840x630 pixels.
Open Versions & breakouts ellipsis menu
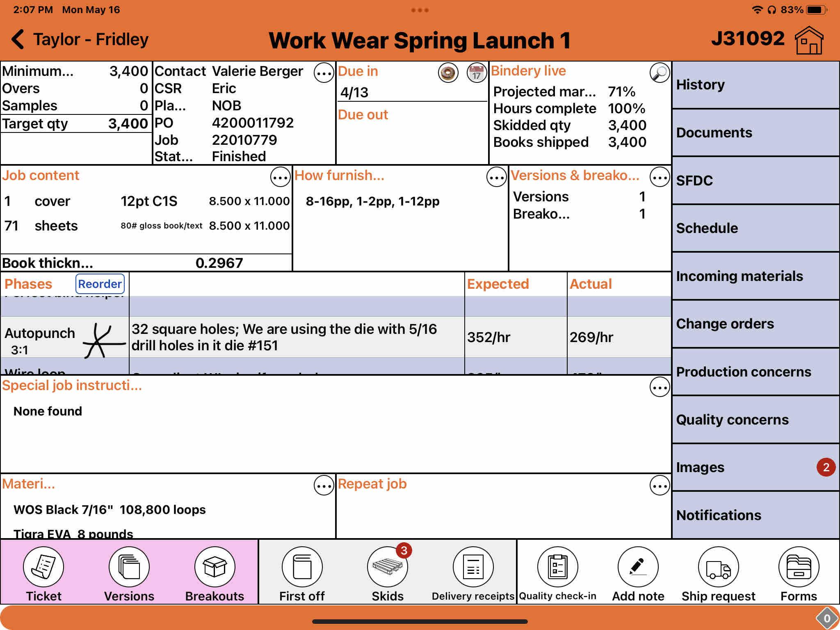660,178
